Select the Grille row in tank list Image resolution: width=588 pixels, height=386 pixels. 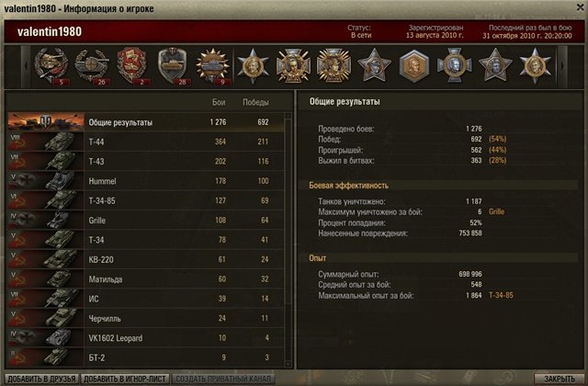tap(145, 221)
